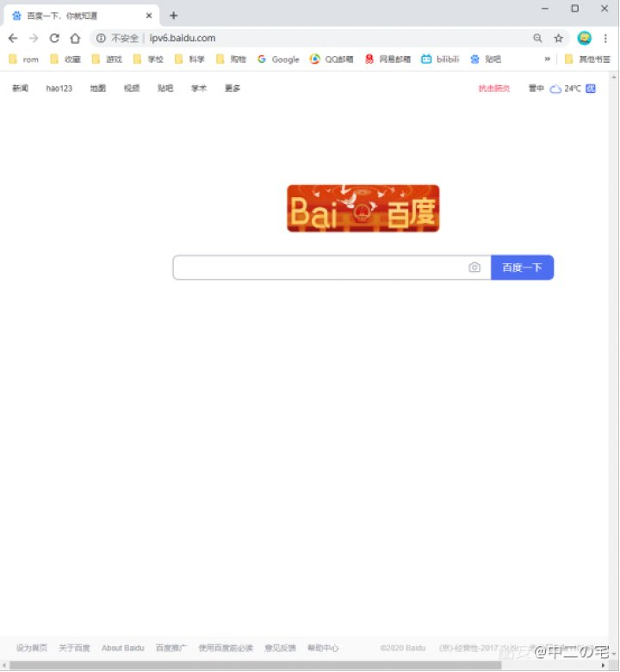The width and height of the screenshot is (620, 672).
Task: Open the zoom magnifier icon in address bar
Action: [537, 38]
